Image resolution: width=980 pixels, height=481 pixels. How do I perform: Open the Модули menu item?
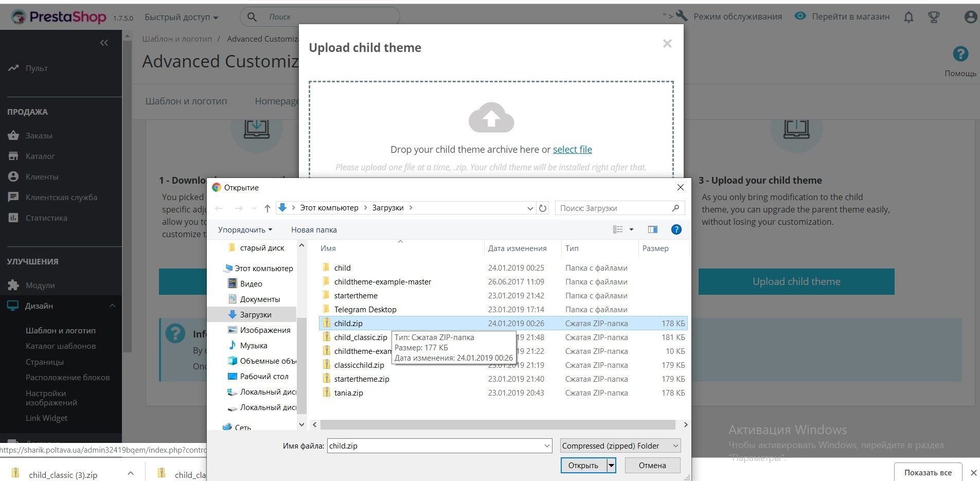[x=40, y=285]
